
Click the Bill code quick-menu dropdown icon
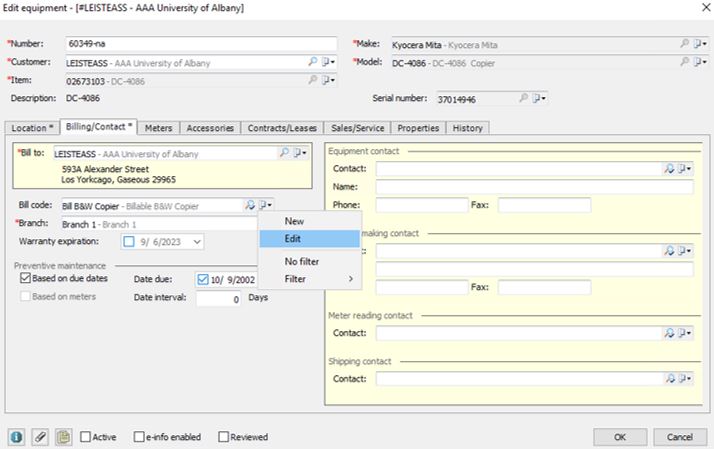coord(265,205)
